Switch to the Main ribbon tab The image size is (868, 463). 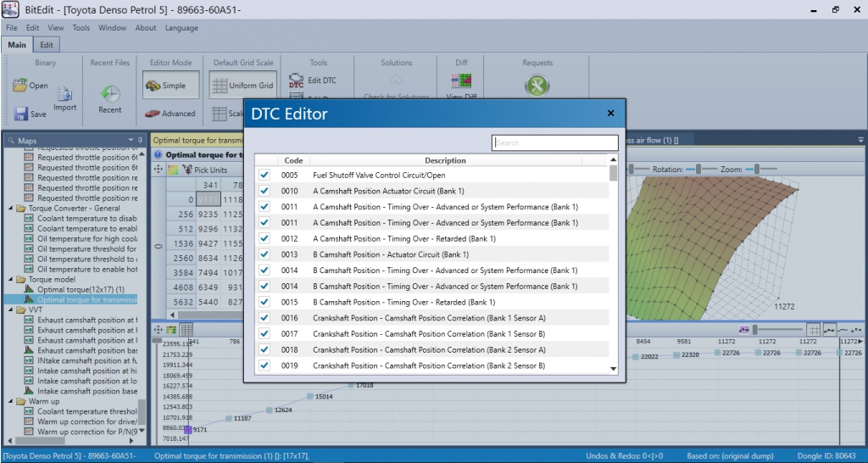point(17,45)
